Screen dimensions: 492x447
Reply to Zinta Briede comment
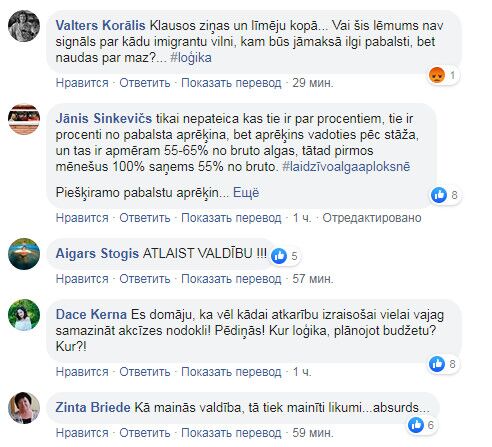pyautogui.click(x=145, y=433)
